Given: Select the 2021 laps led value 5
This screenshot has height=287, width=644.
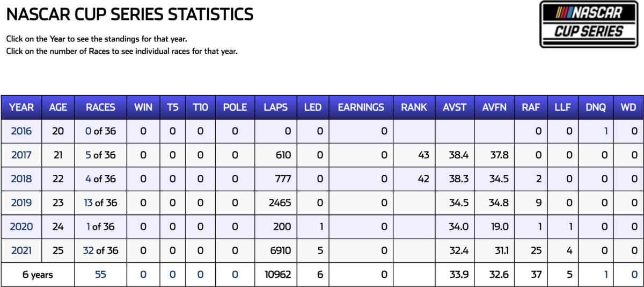Looking at the screenshot, I should click(x=320, y=250).
